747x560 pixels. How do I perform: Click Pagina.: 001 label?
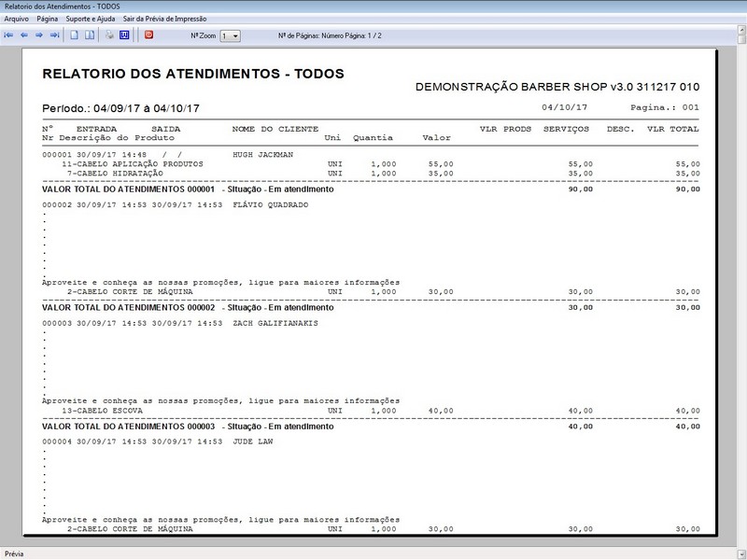click(665, 107)
